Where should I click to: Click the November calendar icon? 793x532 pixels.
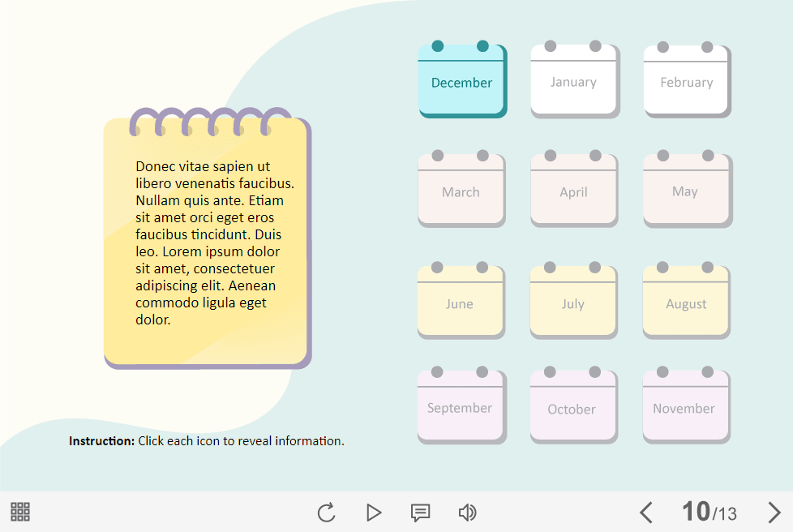(x=685, y=407)
